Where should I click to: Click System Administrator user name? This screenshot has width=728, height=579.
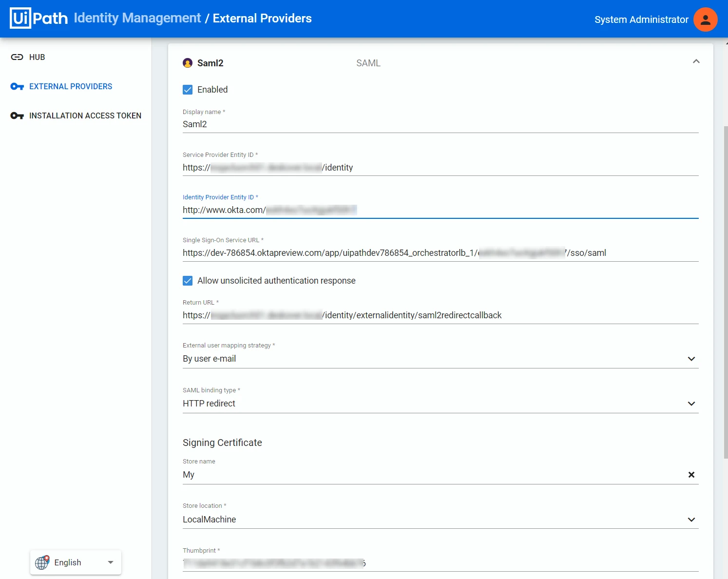point(641,19)
